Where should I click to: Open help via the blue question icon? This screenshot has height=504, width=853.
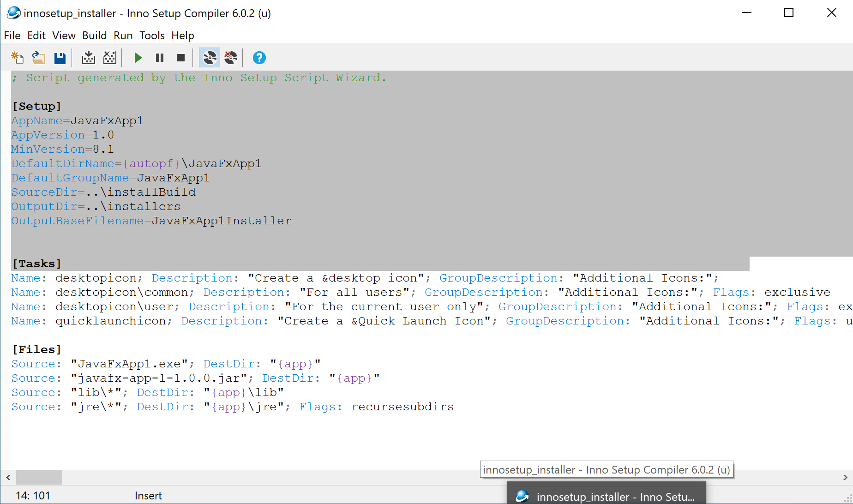pos(259,58)
